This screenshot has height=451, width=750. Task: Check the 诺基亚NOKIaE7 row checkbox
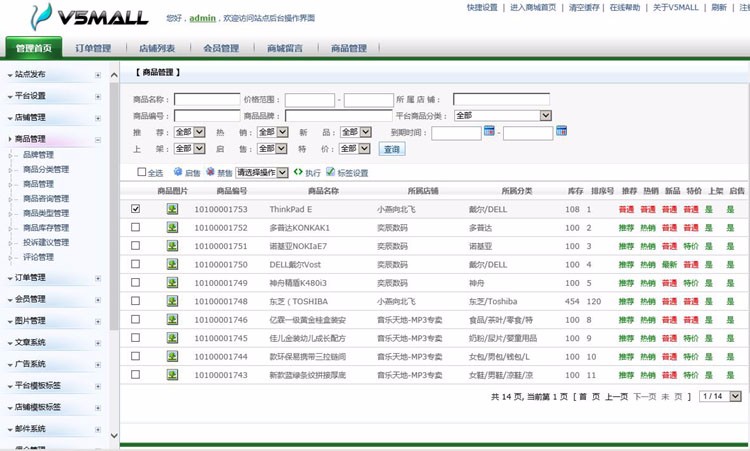pos(135,245)
